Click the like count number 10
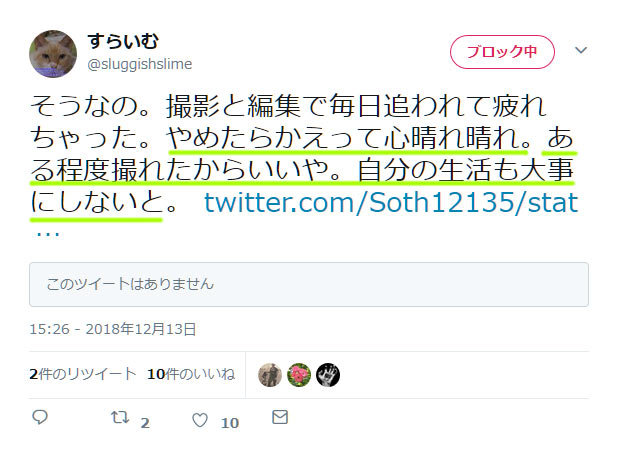This screenshot has width=622, height=452. 230,423
